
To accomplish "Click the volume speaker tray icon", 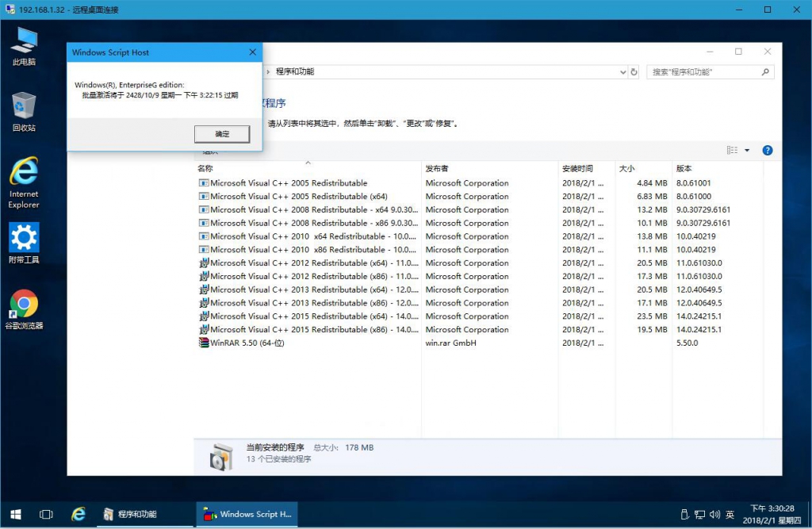I will click(714, 515).
